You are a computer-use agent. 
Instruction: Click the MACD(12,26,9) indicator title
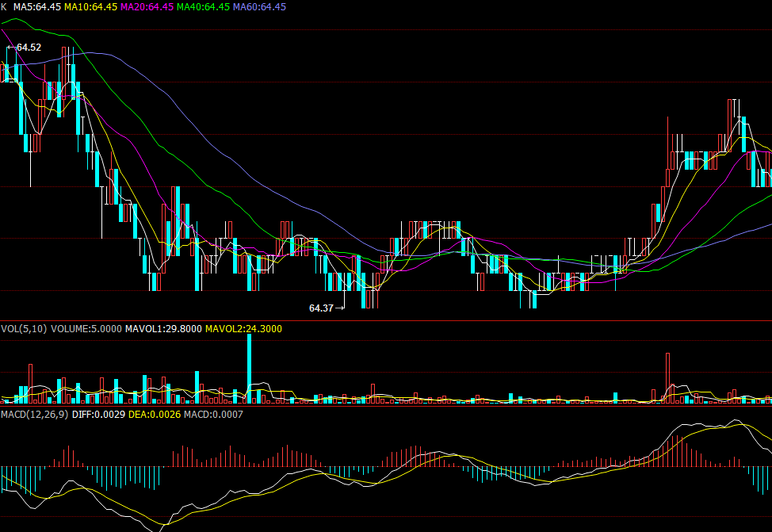point(34,415)
